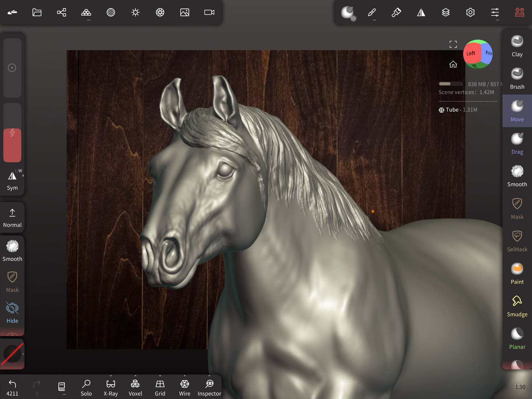
Task: Click the home view reset button
Action: (x=453, y=64)
